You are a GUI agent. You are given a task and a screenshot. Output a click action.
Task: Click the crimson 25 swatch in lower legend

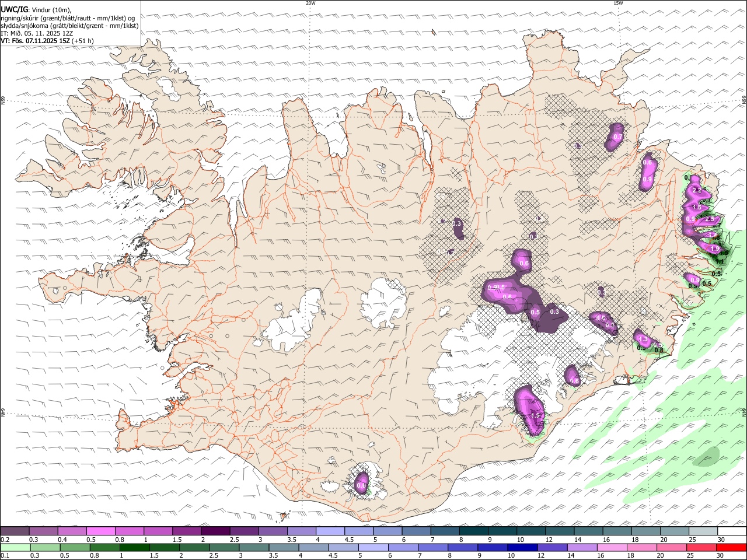point(701,548)
